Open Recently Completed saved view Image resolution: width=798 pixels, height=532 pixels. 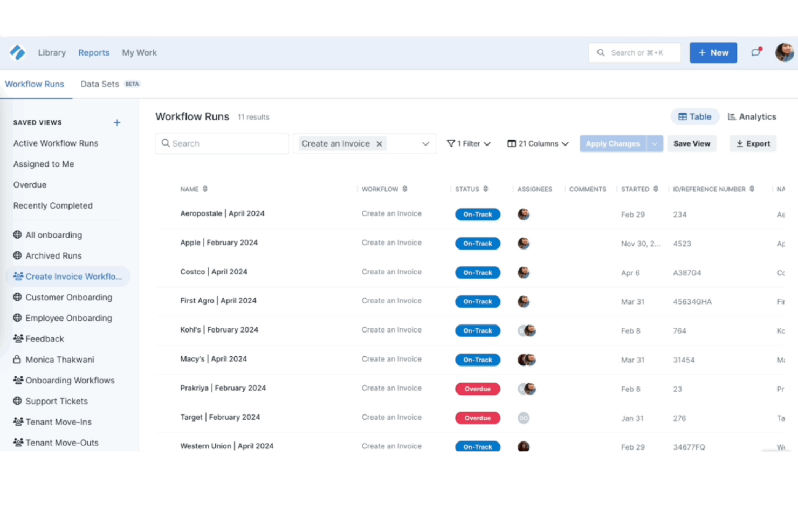tap(53, 205)
